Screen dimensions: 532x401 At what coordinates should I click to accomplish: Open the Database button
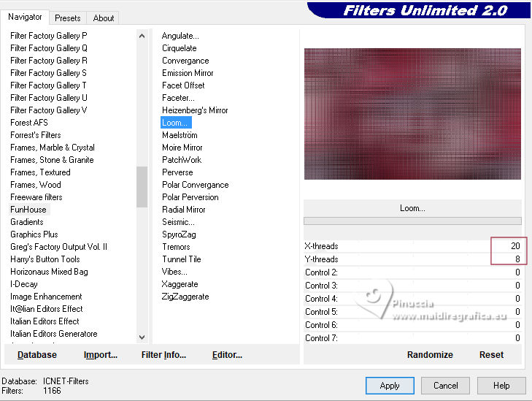[37, 355]
